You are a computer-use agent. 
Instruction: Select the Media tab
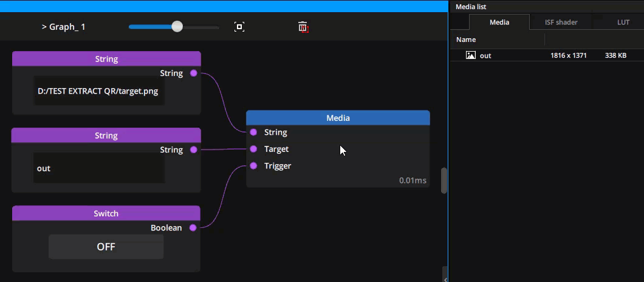499,22
